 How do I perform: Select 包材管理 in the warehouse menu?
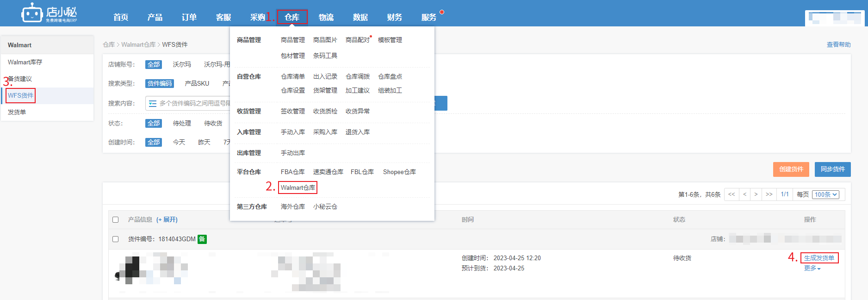pyautogui.click(x=293, y=56)
